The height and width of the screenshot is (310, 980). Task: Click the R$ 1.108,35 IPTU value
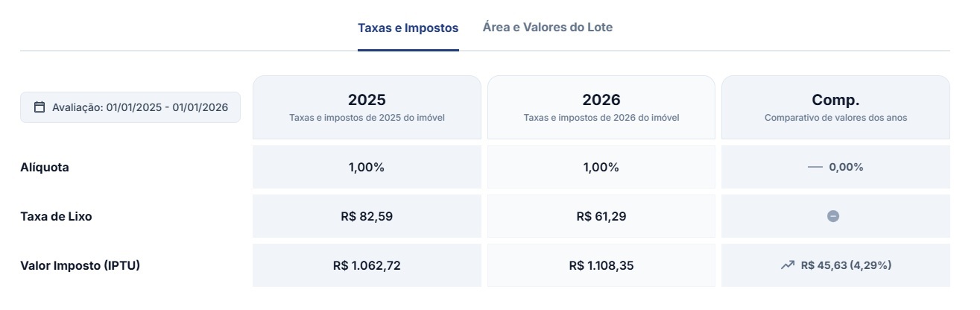[x=601, y=265]
